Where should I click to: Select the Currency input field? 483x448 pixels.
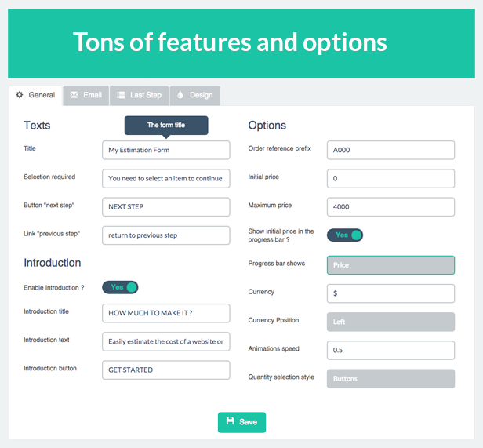point(390,293)
